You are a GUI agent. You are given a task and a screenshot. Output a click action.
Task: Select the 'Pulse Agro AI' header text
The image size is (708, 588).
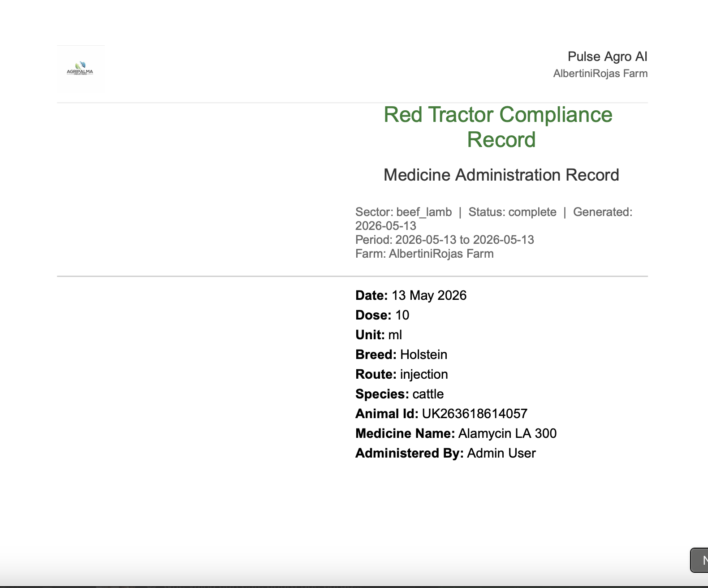(x=607, y=56)
